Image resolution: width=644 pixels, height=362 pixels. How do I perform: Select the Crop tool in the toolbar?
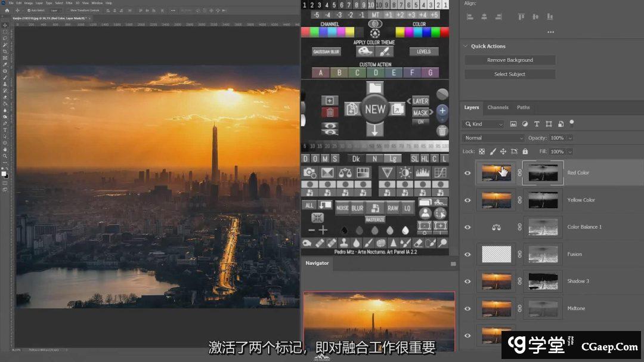5,51
